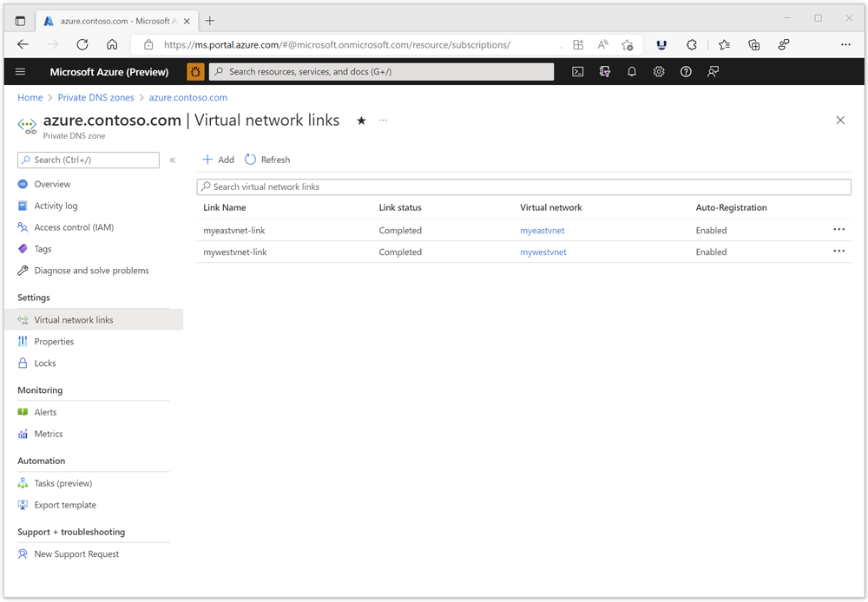The width and height of the screenshot is (868, 602).
Task: Open the portal hamburger menu
Action: [x=21, y=72]
